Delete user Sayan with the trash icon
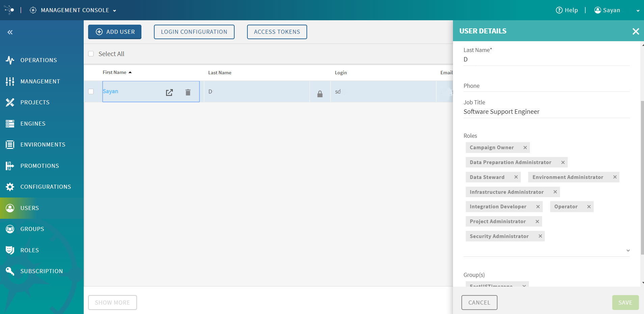Image resolution: width=644 pixels, height=314 pixels. (x=188, y=92)
